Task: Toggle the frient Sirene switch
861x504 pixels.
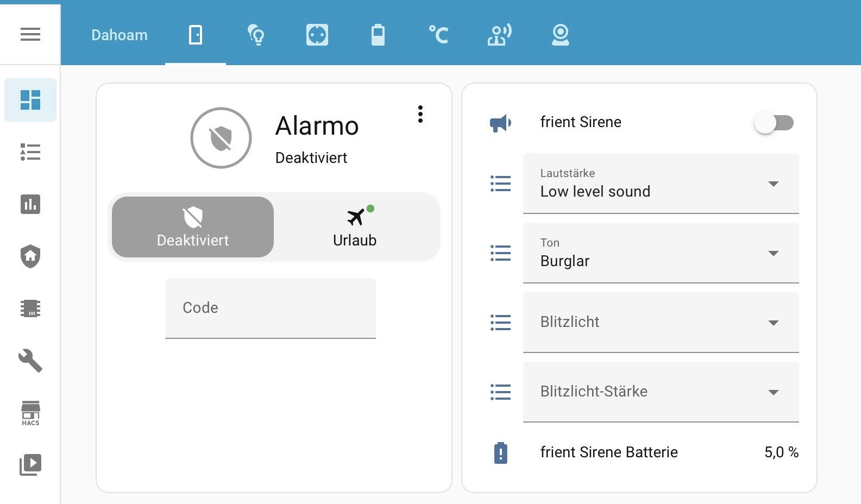Action: [774, 123]
